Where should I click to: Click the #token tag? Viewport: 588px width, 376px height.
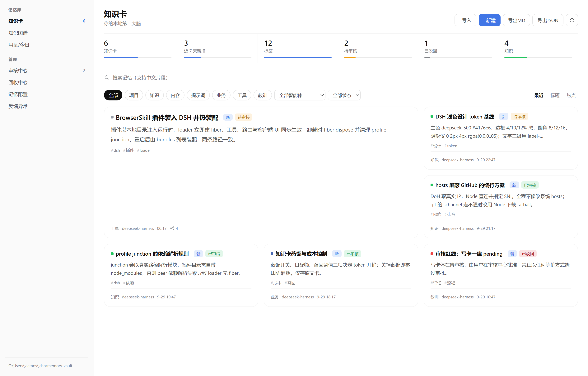451,146
